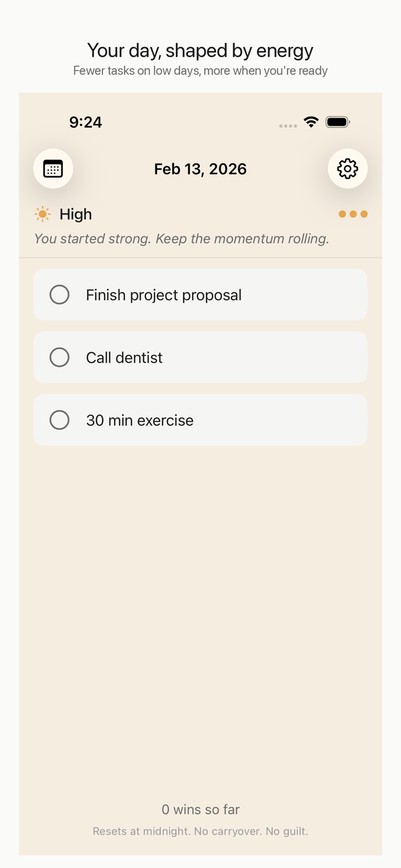Tap the 0 wins so far counter
Viewport: 401px width, 868px height.
200,810
